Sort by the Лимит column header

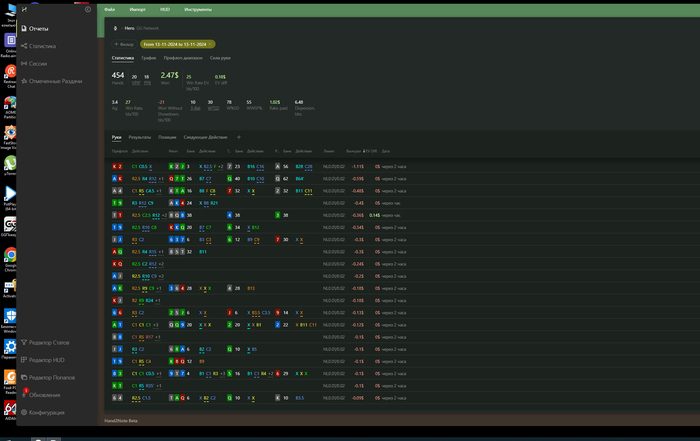click(x=329, y=151)
